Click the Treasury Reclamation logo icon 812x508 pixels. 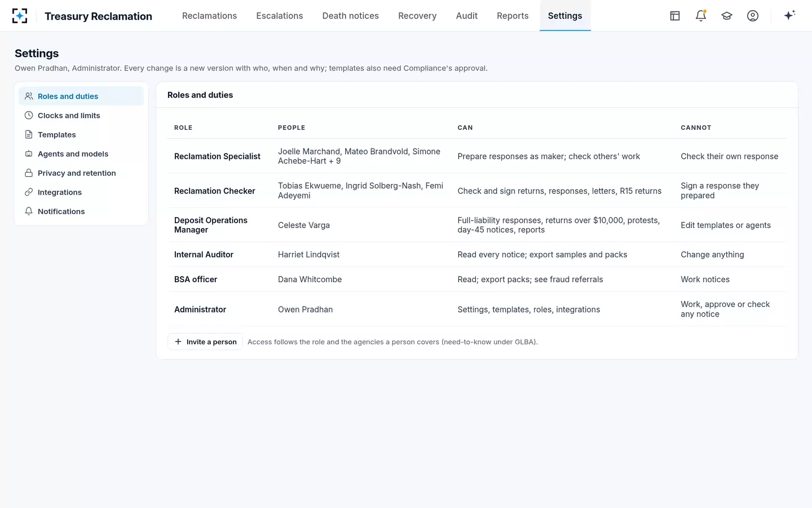(20, 16)
